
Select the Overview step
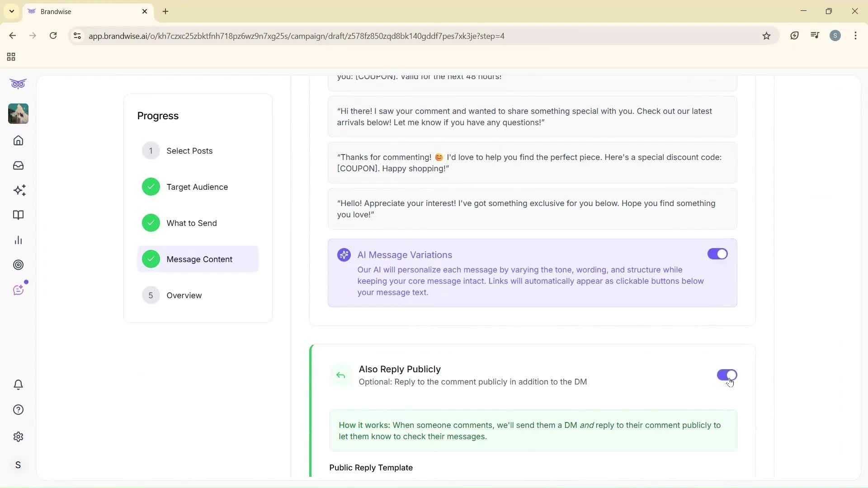coord(184,296)
